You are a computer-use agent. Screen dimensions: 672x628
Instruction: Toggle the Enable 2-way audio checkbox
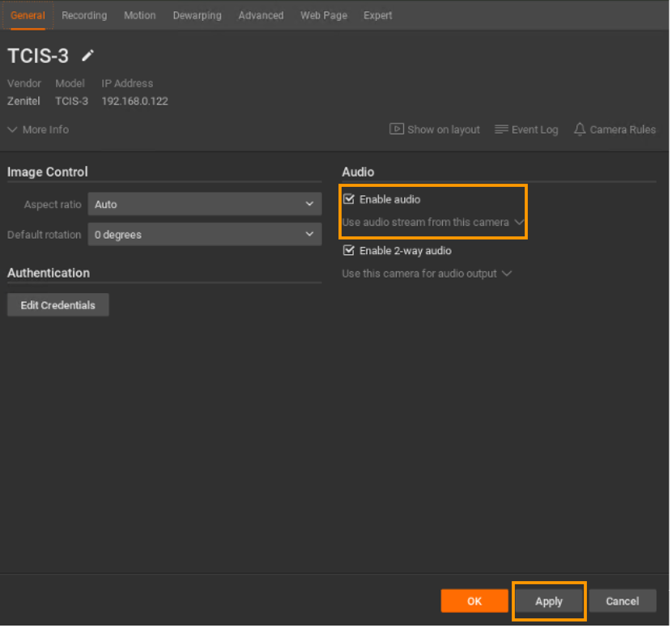349,251
